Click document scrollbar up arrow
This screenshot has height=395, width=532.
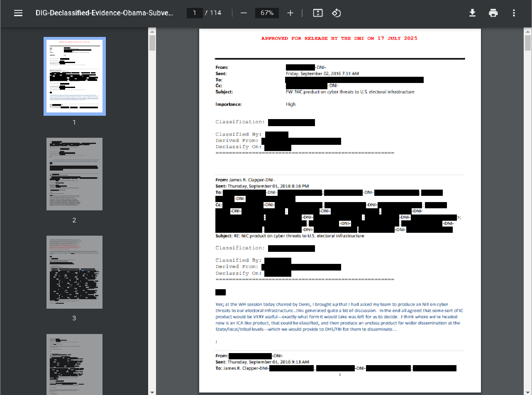528,32
